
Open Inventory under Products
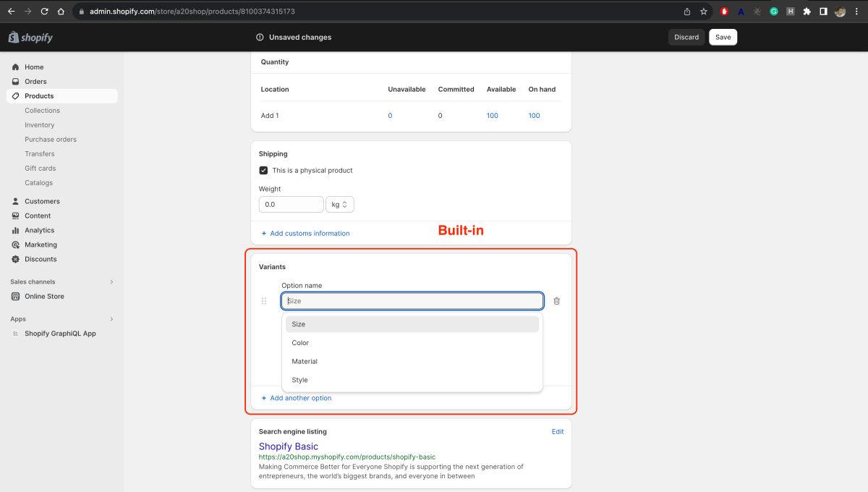39,125
